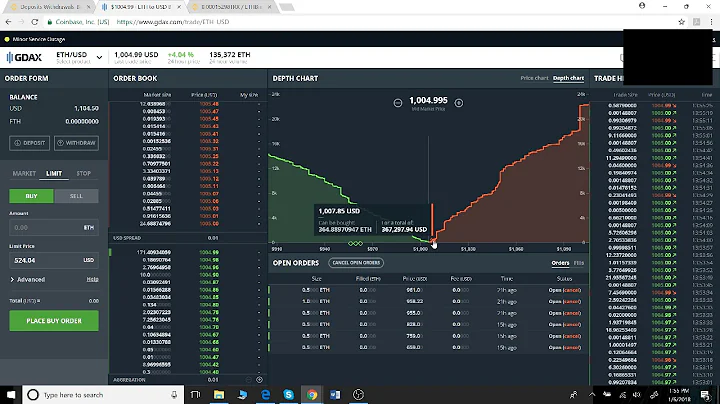Open File Explorer from the taskbar

(x=219, y=395)
